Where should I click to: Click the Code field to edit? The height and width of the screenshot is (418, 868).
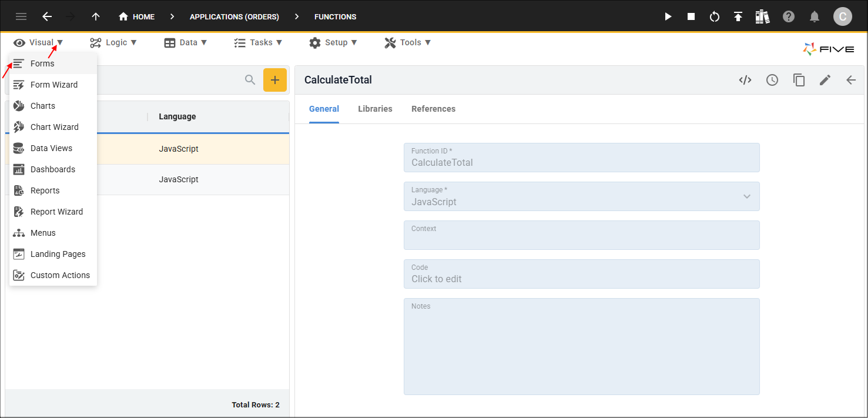(581, 274)
